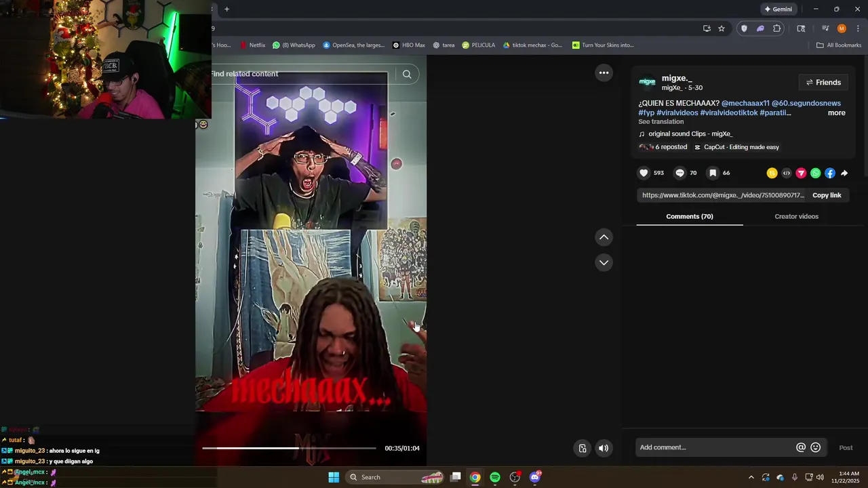868x488 pixels.
Task: Open the (8) WhatsApp bookmark
Action: [294, 45]
